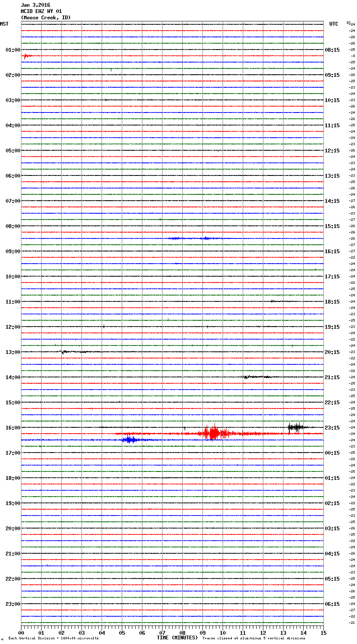
Task: Select the 04:00 MST time label
Action: click(x=13, y=125)
